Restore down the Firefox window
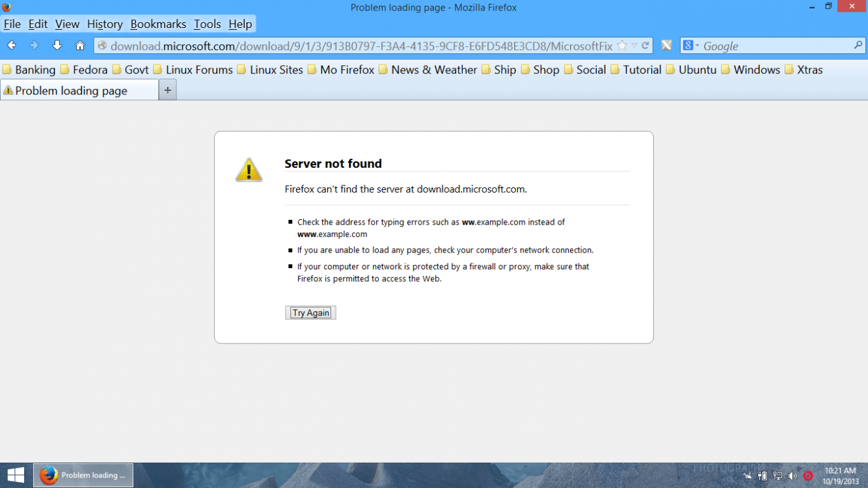 828,6
